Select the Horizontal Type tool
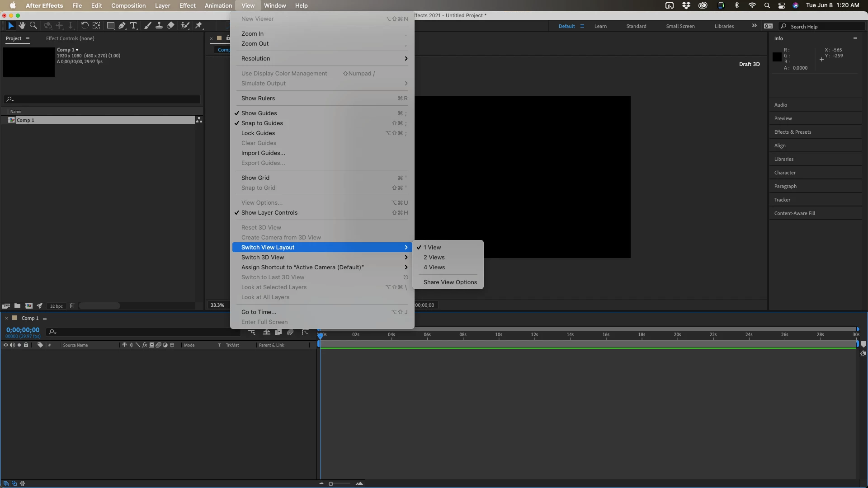 pos(133,26)
